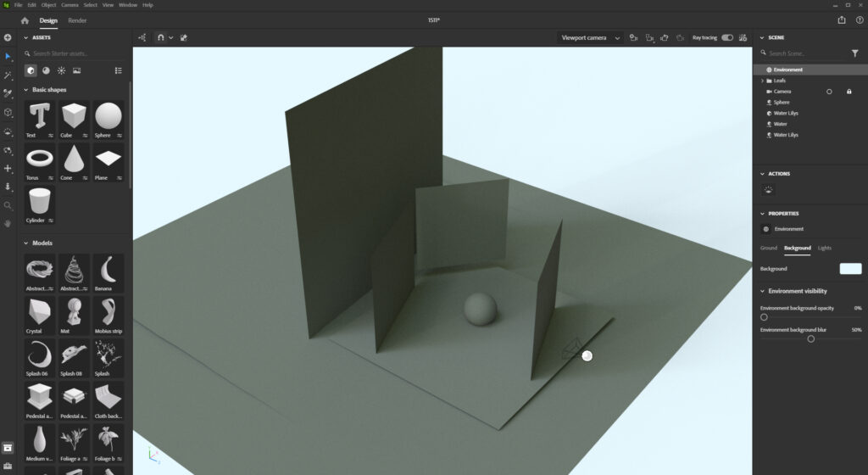This screenshot has height=475, width=868.
Task: Open the Viewport camera dropdown
Action: 591,37
